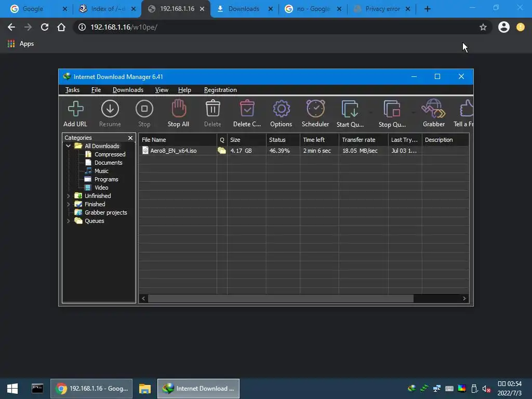Open the File menu
532x399 pixels.
click(x=96, y=90)
